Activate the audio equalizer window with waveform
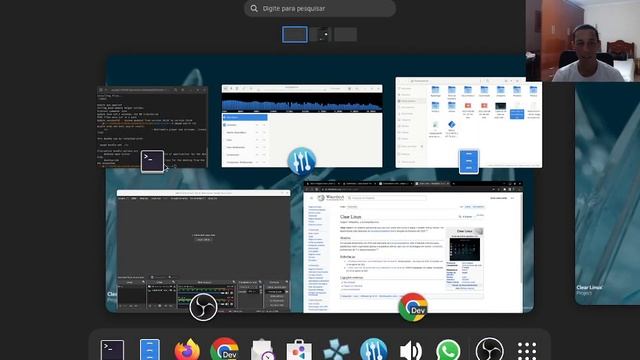The height and width of the screenshot is (360, 640). [x=302, y=126]
